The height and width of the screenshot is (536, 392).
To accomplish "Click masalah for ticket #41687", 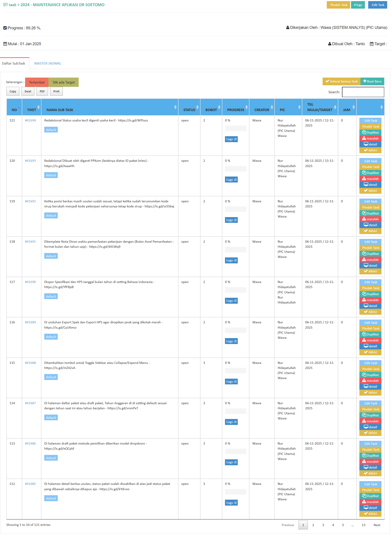I will (370, 421).
